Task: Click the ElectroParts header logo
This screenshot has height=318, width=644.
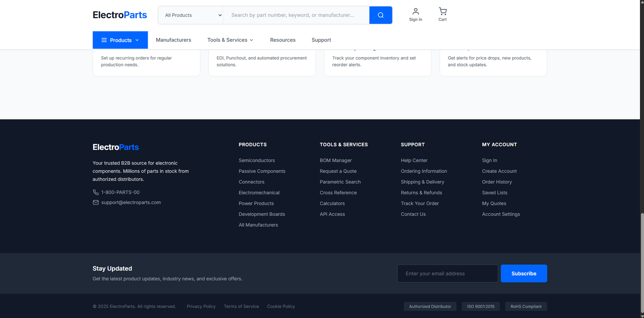Action: (120, 15)
